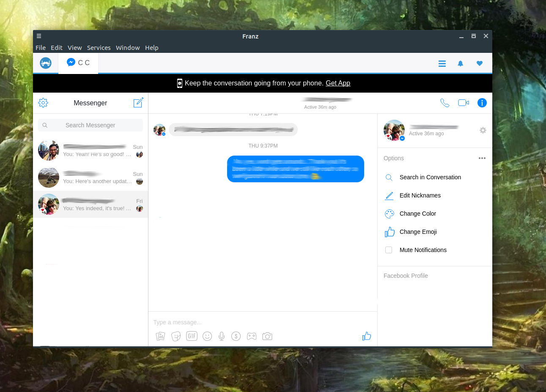Open the Facebook Profile section
Screen dimensions: 546x392
click(406, 276)
